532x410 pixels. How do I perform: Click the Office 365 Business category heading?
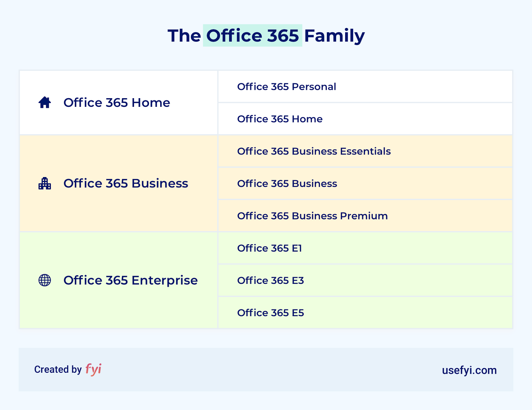click(x=126, y=183)
